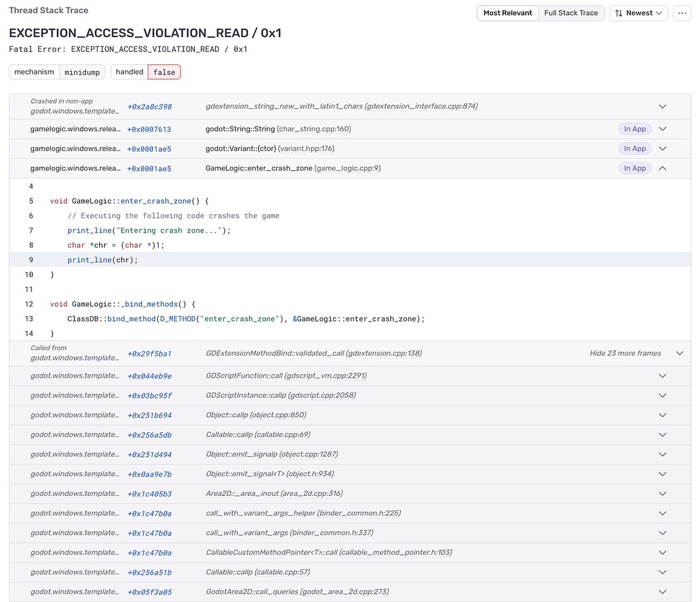Expand the godot::String::String frame
Image resolution: width=700 pixels, height=602 pixels.
coord(662,129)
